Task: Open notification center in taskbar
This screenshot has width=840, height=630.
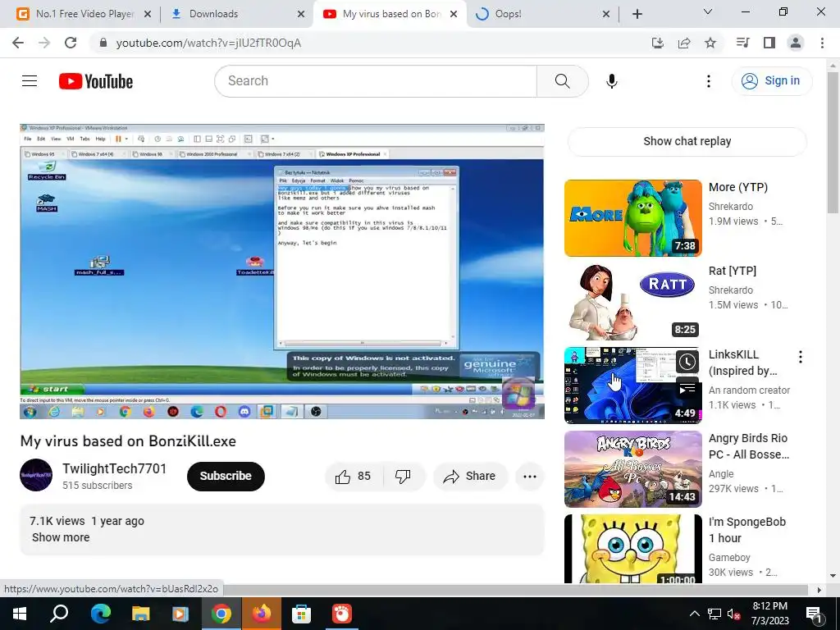Action: 814,614
